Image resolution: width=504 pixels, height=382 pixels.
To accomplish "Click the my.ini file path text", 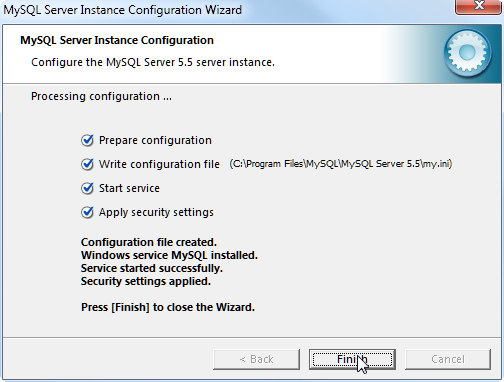I will click(x=341, y=164).
